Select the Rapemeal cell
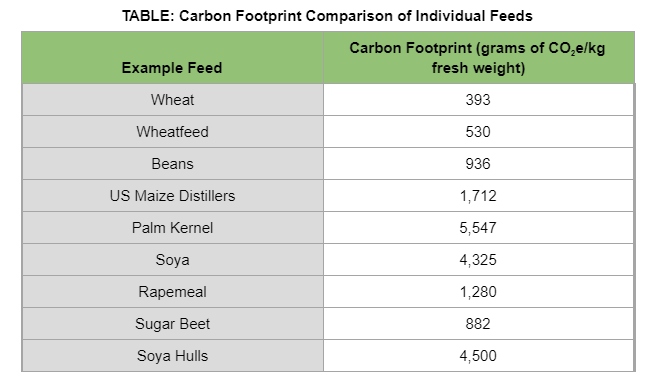The width and height of the screenshot is (655, 391). (x=172, y=292)
